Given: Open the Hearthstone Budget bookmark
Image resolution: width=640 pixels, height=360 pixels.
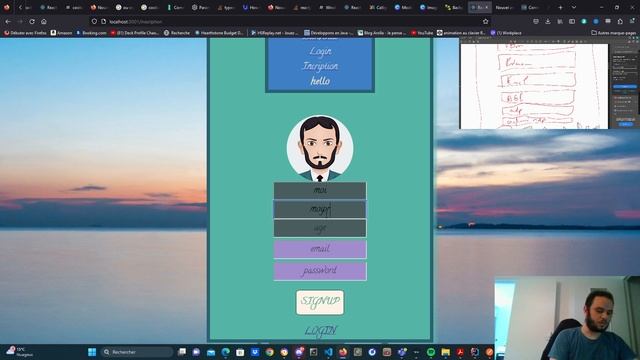Looking at the screenshot, I should (x=219, y=33).
